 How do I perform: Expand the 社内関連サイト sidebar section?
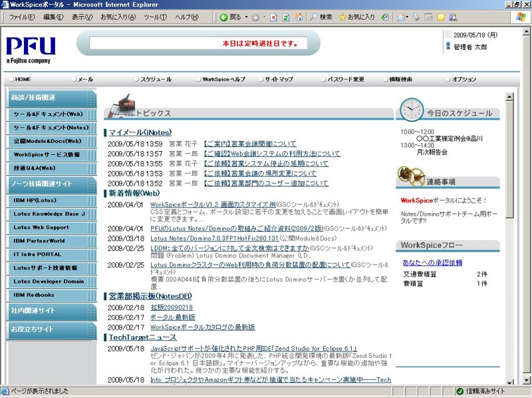[52, 311]
